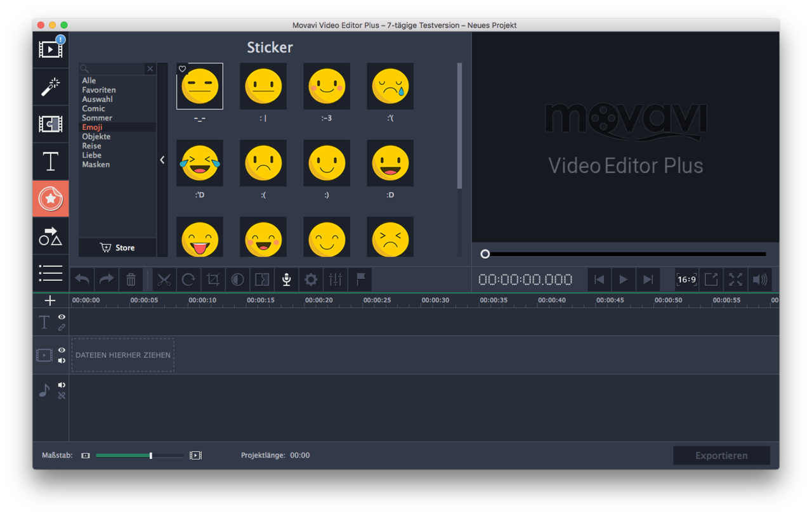
Task: Open the 16:9 aspect ratio dropdown
Action: click(x=686, y=280)
